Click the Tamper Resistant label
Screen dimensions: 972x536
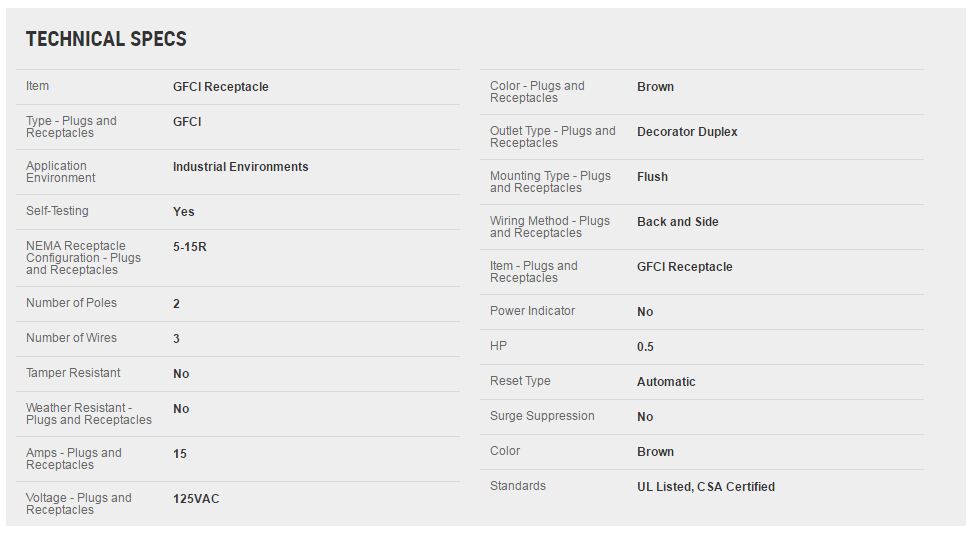(x=73, y=373)
